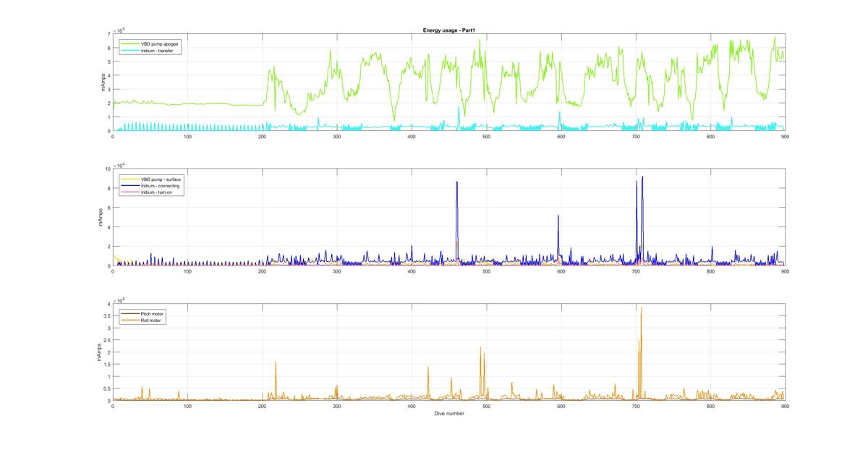Click the 'mAmps' label of top plot
Screen dimensions: 868x450
(x=103, y=82)
